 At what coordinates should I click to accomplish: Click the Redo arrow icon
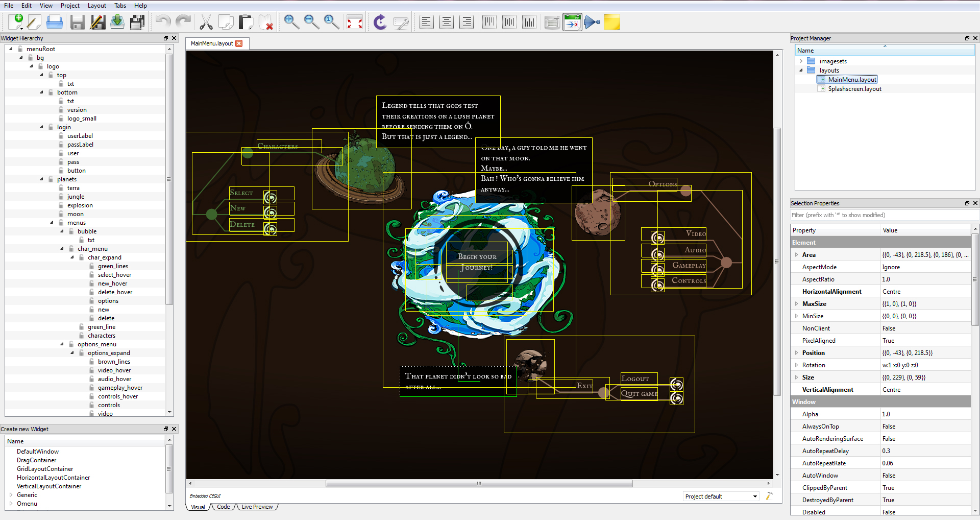[183, 22]
